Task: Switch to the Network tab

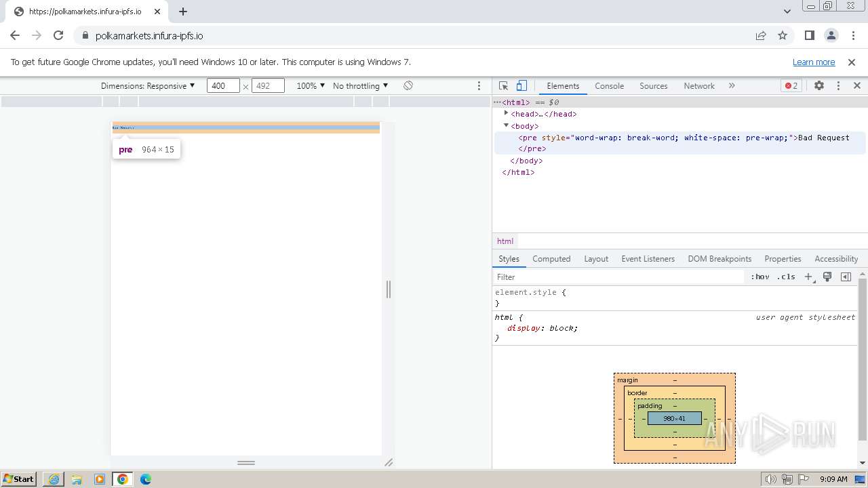Action: (699, 86)
